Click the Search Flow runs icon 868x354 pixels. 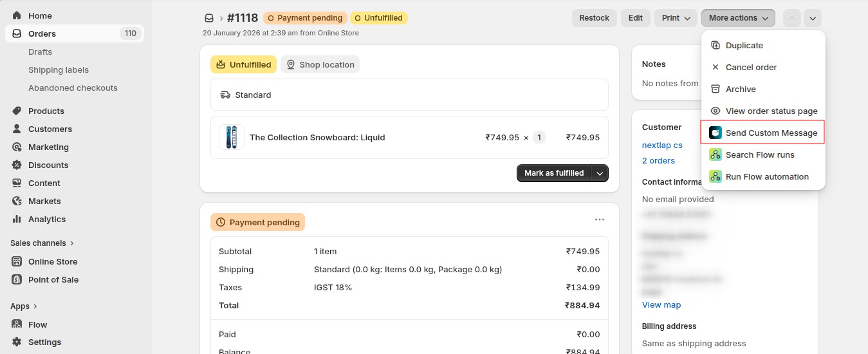tap(716, 154)
